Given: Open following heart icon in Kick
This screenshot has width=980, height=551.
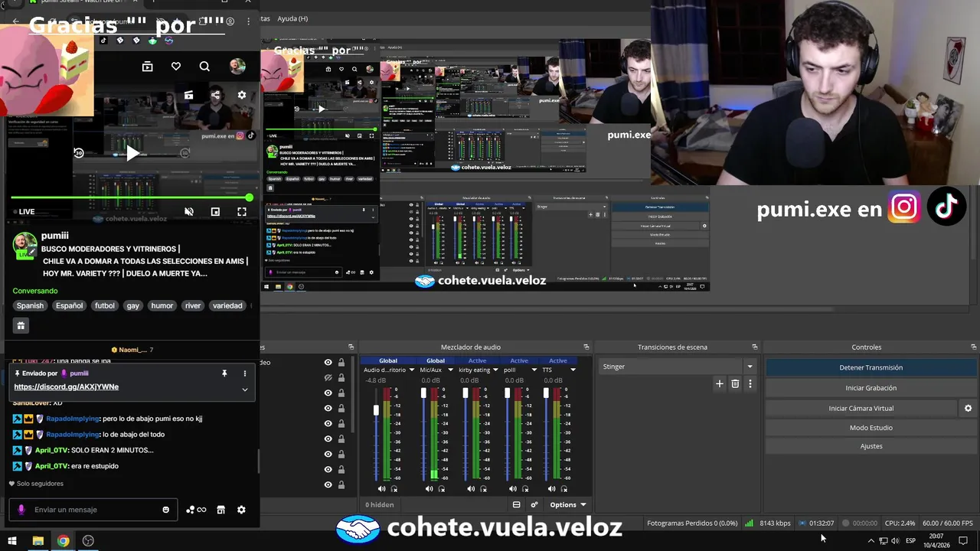Looking at the screenshot, I should coord(176,67).
